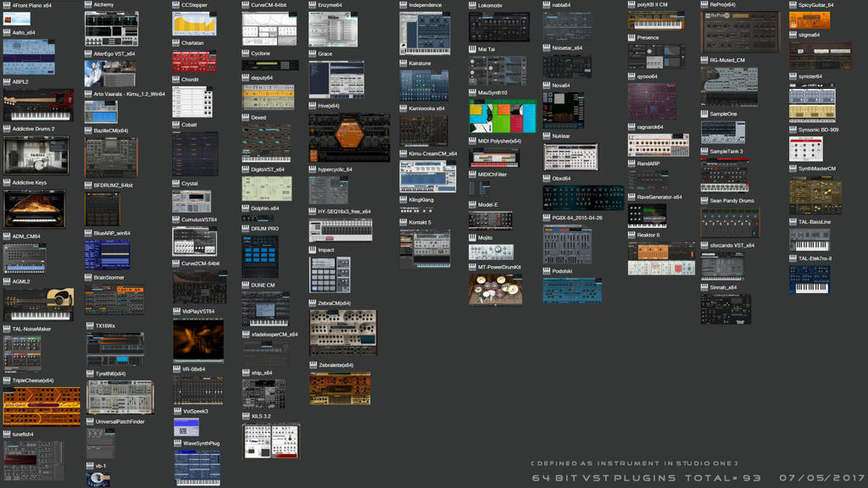This screenshot has height=488, width=868.
Task: Open the Addictive Drums 2 plugin thumbnail
Action: coord(36,156)
